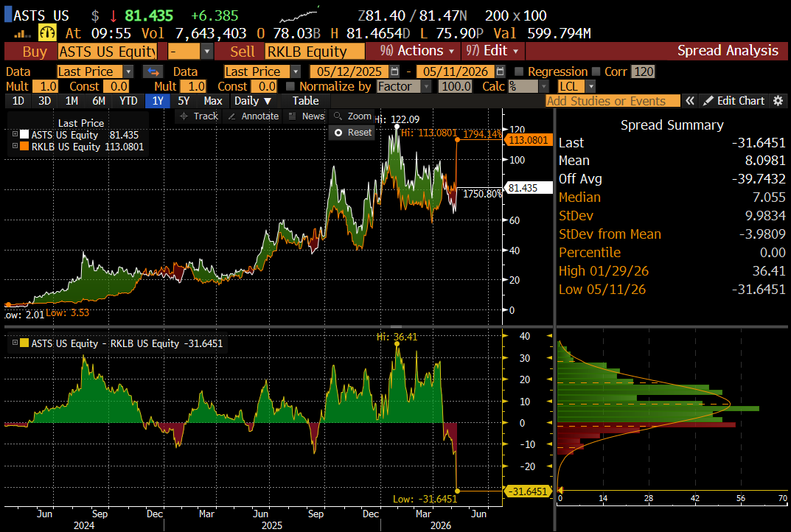Click the buy-side Const 0.0 field
Screen dimensions: 791x532
pyautogui.click(x=116, y=86)
